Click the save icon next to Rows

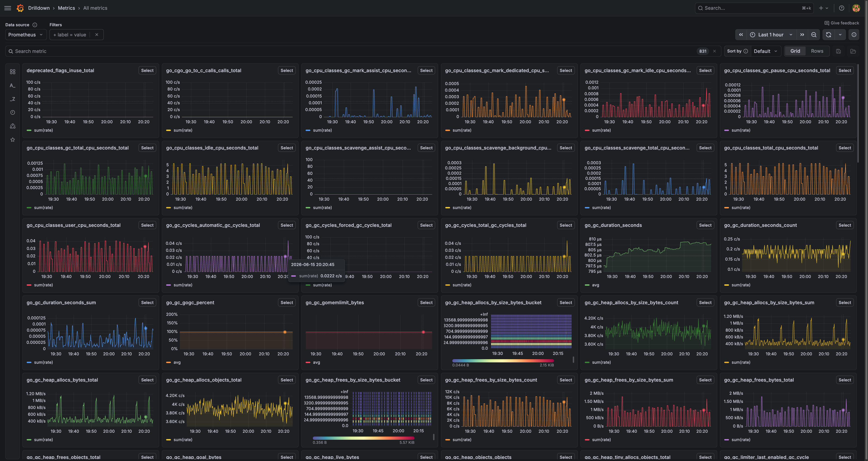pyautogui.click(x=838, y=51)
